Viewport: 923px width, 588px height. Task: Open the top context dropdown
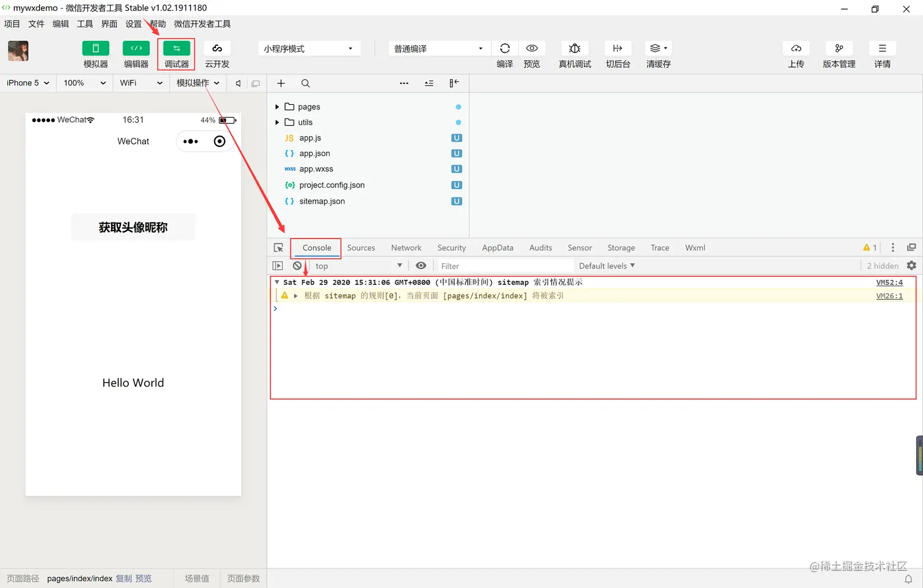358,266
